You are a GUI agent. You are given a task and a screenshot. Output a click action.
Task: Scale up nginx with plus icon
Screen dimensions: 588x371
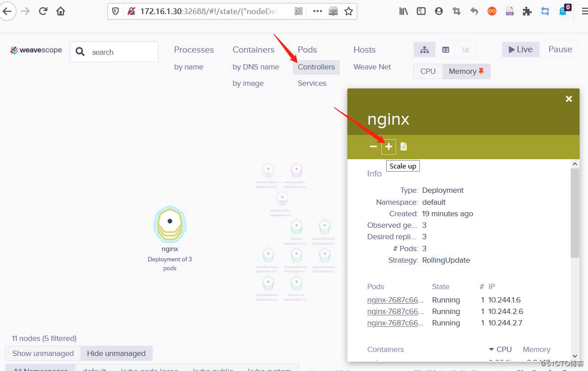click(388, 147)
